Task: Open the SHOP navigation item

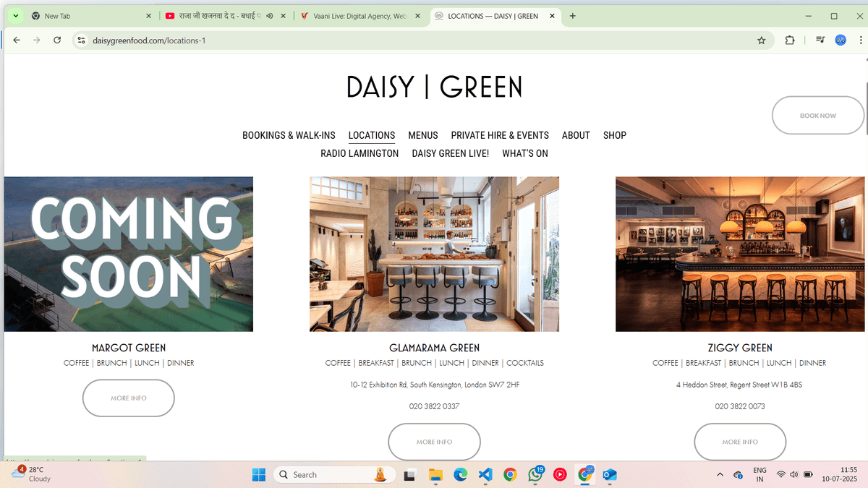Action: (615, 135)
